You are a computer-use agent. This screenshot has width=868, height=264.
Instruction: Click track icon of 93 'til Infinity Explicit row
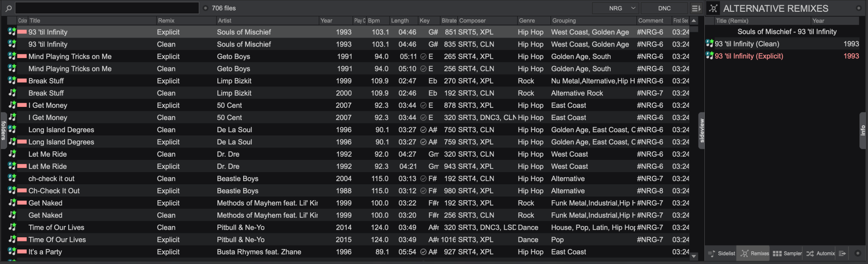click(12, 32)
